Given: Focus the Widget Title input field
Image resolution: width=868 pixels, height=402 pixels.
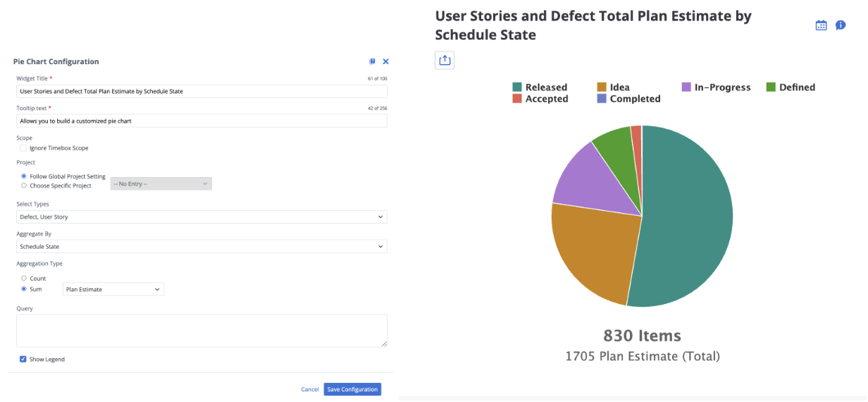Looking at the screenshot, I should (201, 91).
